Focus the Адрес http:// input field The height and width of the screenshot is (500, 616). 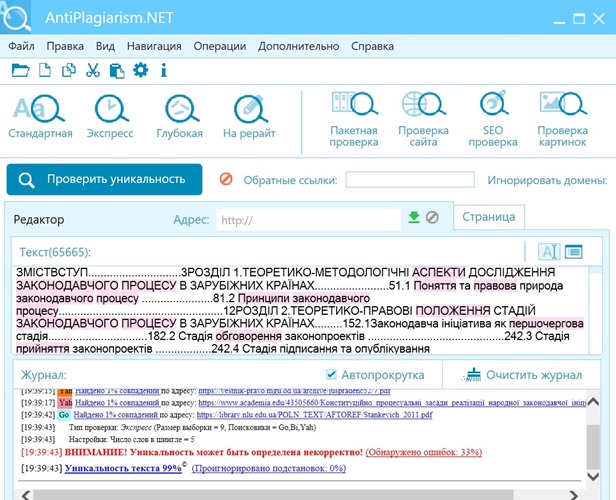click(308, 220)
